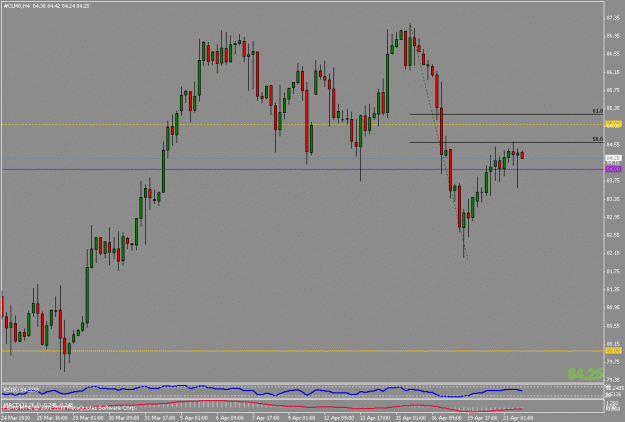Click the 31 Mar 17:00 time label
The image size is (625, 422).
(159, 418)
